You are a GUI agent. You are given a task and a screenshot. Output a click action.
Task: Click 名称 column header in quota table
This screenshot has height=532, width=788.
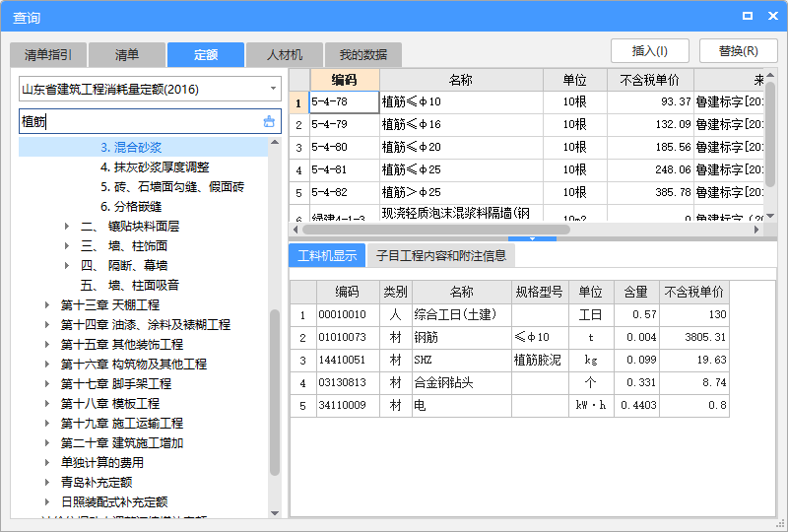[461, 80]
